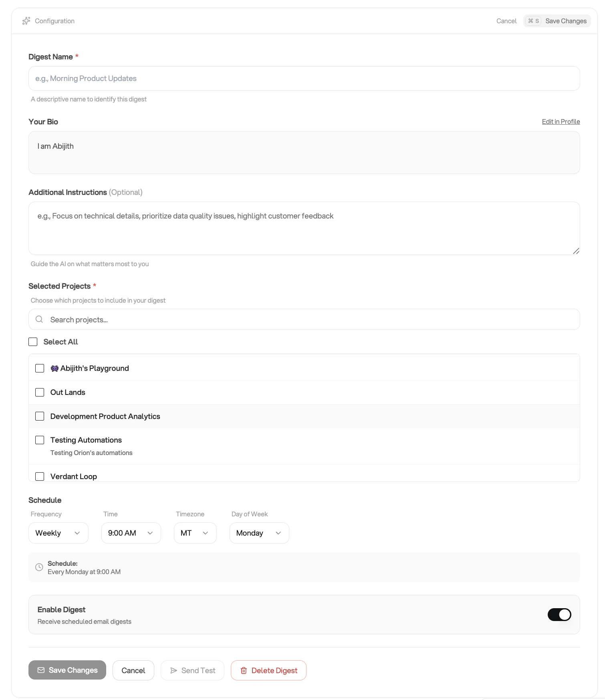Check the Out Lands project checkbox
Image resolution: width=605 pixels, height=700 pixels.
40,392
